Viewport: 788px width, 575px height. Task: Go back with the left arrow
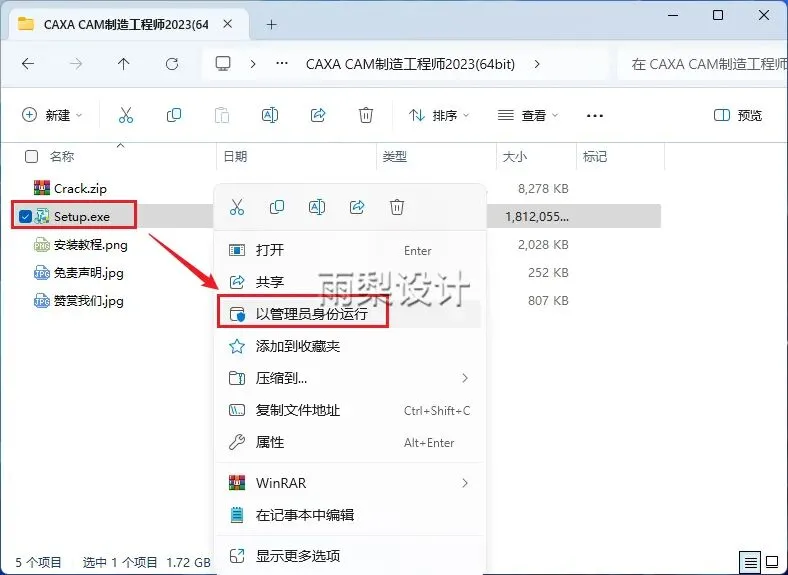click(28, 64)
